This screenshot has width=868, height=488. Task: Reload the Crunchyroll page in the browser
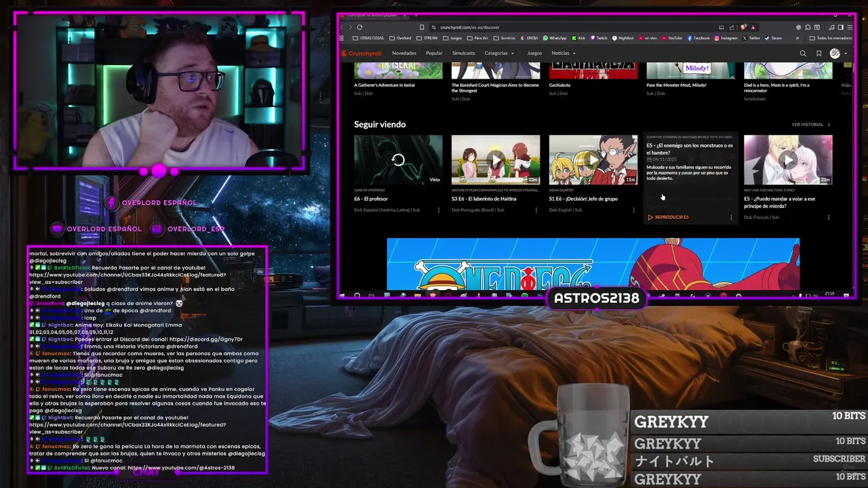(x=359, y=27)
